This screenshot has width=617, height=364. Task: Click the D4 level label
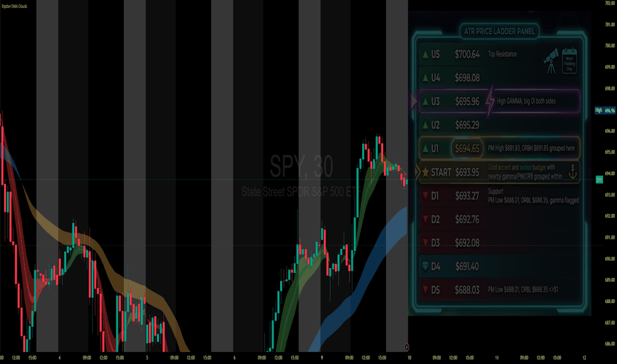[436, 267]
